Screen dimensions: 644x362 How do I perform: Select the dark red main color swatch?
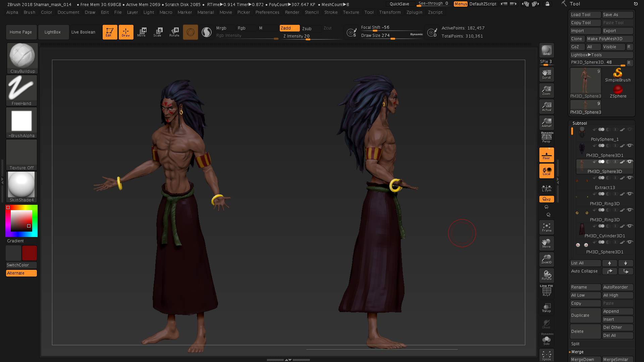click(30, 253)
